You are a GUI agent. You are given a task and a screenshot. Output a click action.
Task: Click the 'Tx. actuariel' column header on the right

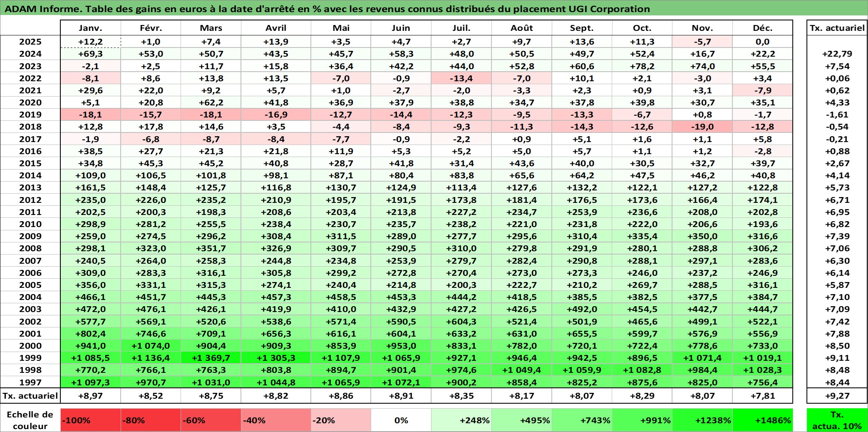[837, 28]
